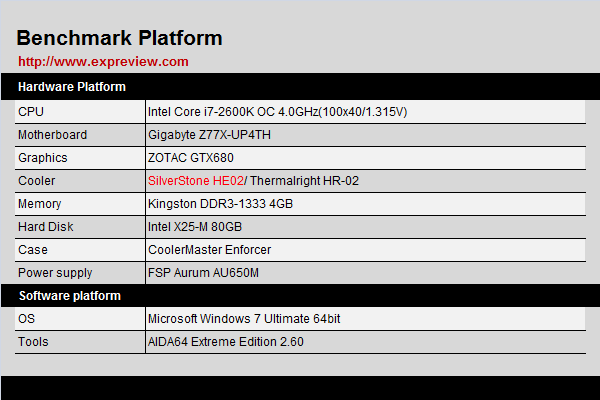Select the Kingston DDR3-1333 4GB cell

[x=220, y=204]
